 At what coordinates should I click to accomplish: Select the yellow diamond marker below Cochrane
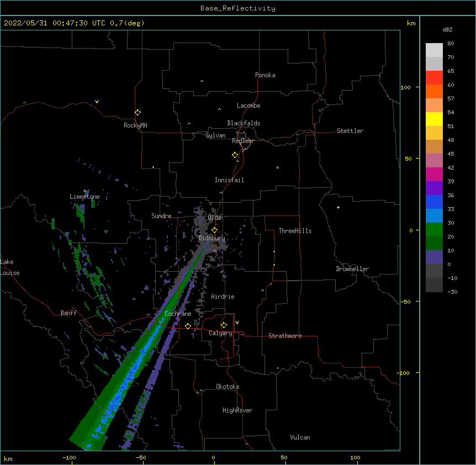(x=188, y=326)
